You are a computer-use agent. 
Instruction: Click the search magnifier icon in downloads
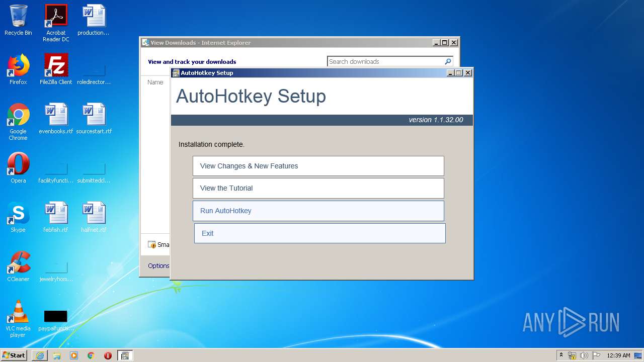pos(448,61)
